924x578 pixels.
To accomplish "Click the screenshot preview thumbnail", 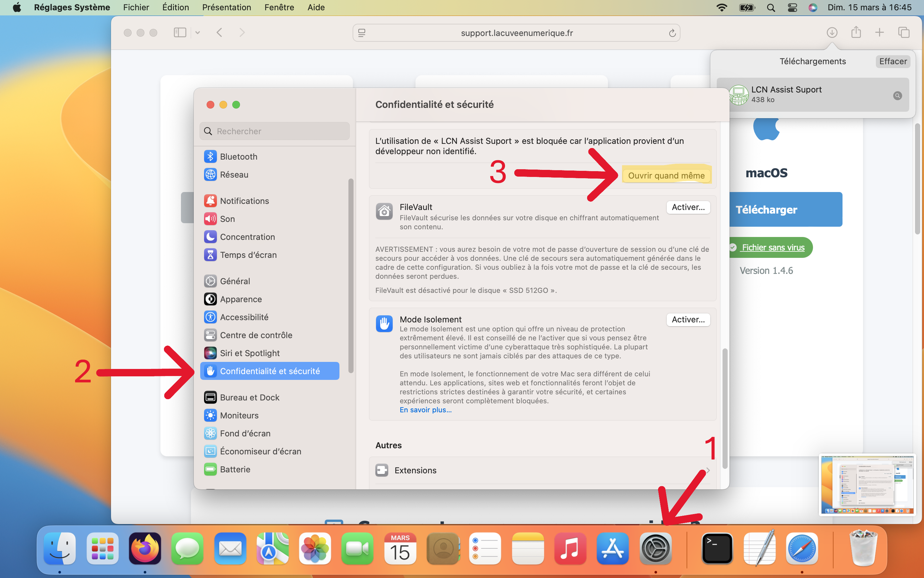I will 867,484.
